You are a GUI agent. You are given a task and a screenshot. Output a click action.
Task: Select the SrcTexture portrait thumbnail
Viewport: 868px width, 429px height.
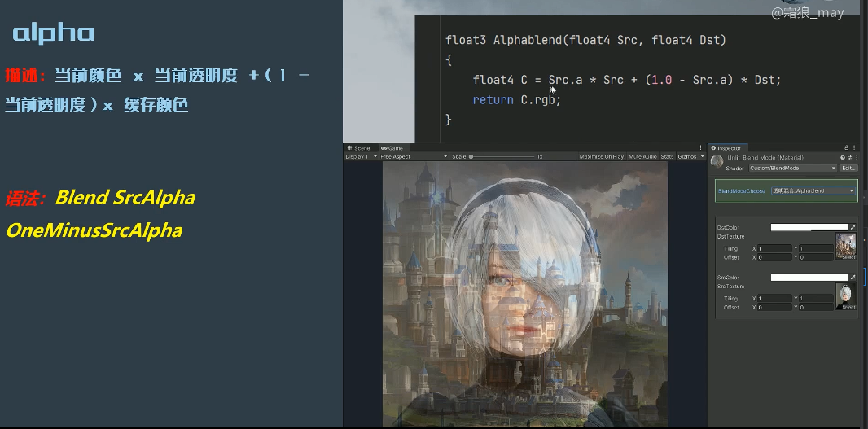pyautogui.click(x=845, y=296)
